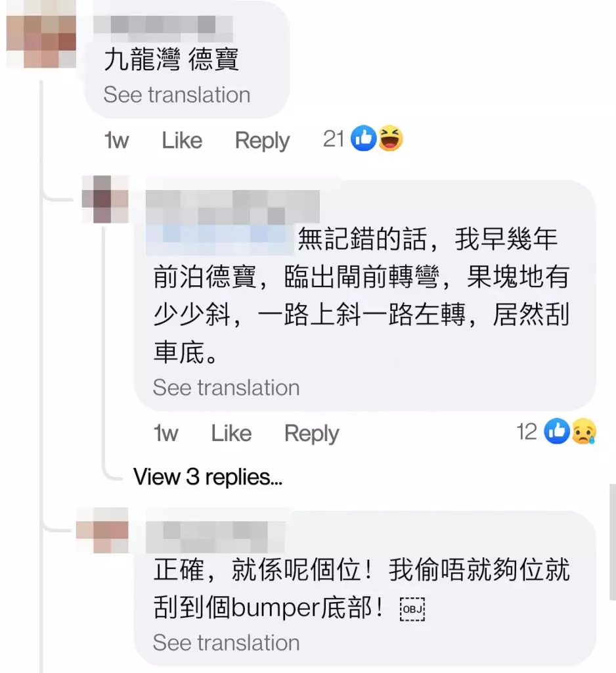The height and width of the screenshot is (673, 616).
Task: Open the blurred name of top commenter
Action: [164, 25]
